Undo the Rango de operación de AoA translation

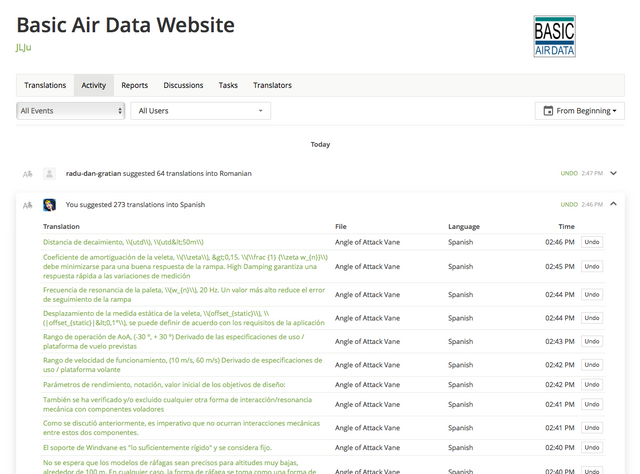coord(592,341)
